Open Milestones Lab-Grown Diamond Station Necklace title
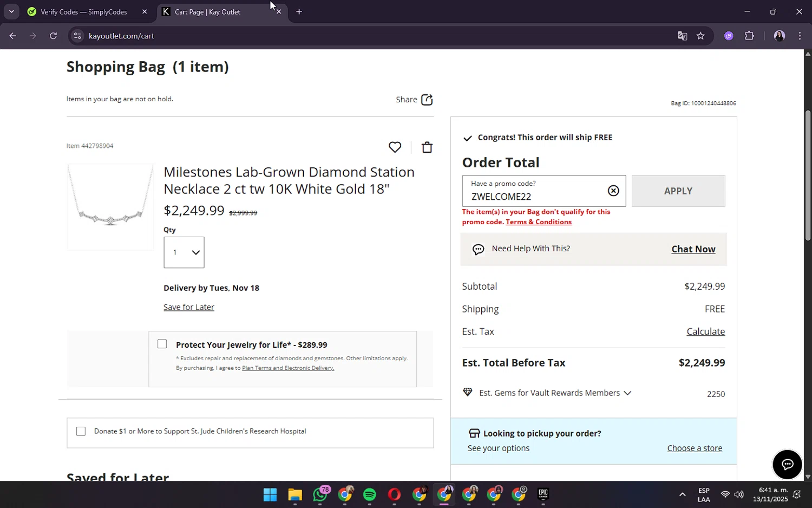 point(289,180)
